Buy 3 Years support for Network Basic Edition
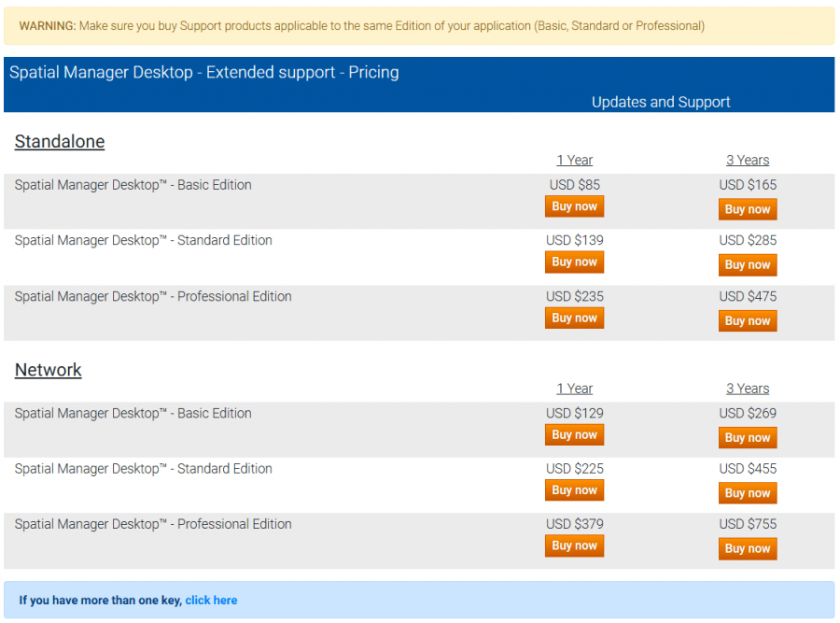Viewport: 840px width, 623px height. coord(748,437)
